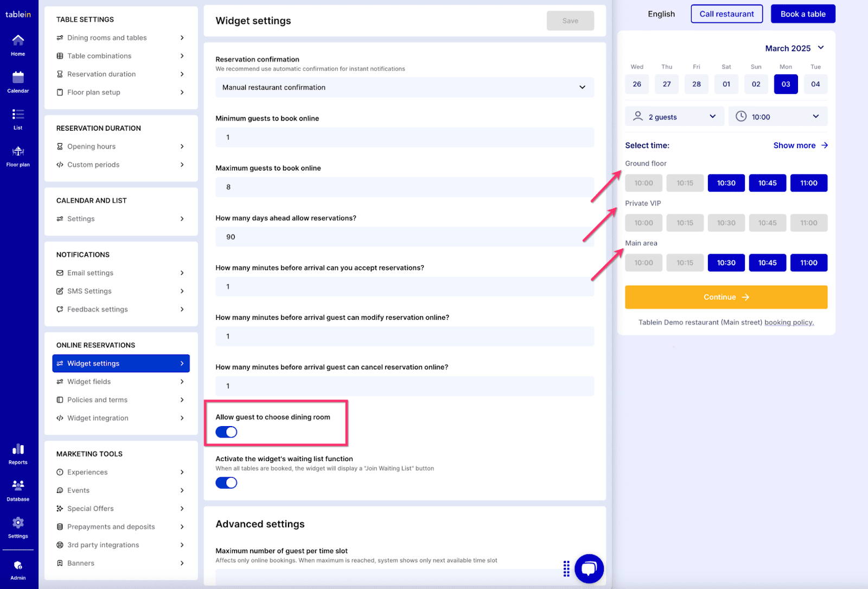
Task: Open the Calendar sidebar icon
Action: (18, 82)
